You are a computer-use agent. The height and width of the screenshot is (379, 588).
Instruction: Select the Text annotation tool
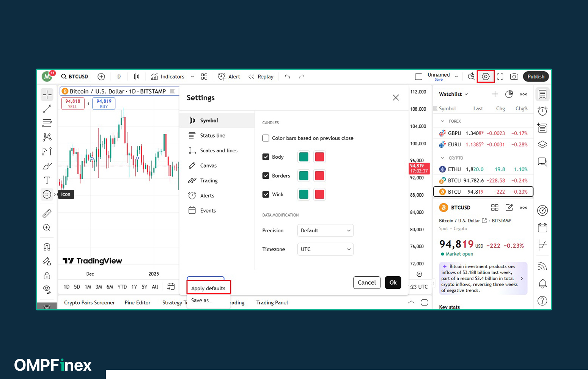[47, 180]
